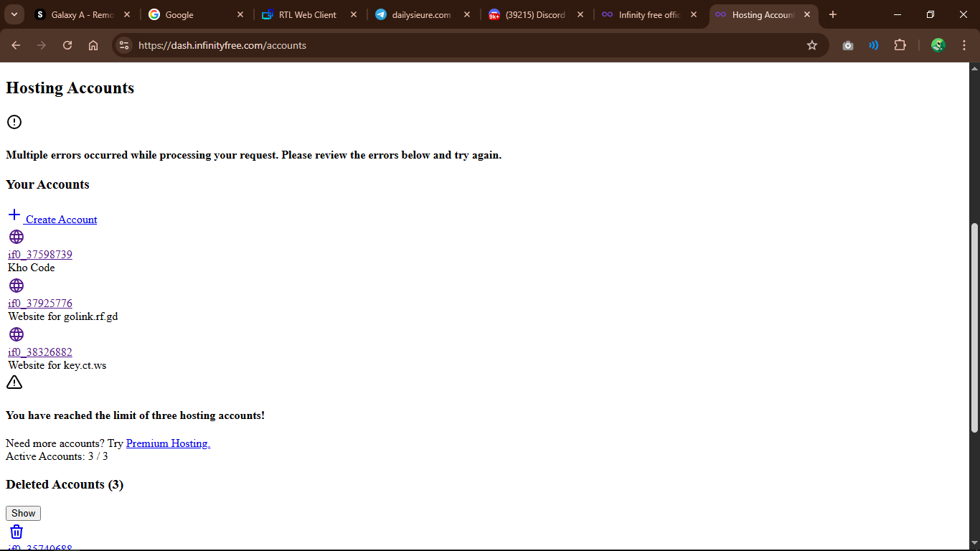The height and width of the screenshot is (551, 980).
Task: Click the site information icon in address bar
Action: click(124, 45)
